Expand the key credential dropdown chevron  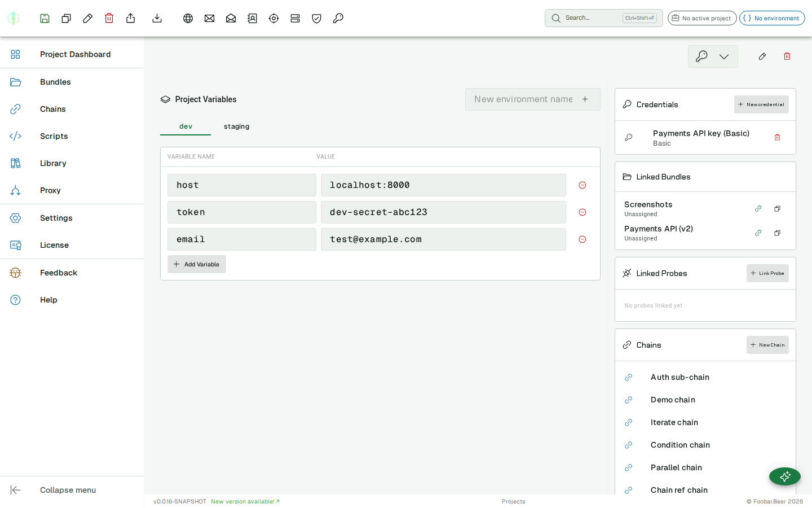coord(724,56)
